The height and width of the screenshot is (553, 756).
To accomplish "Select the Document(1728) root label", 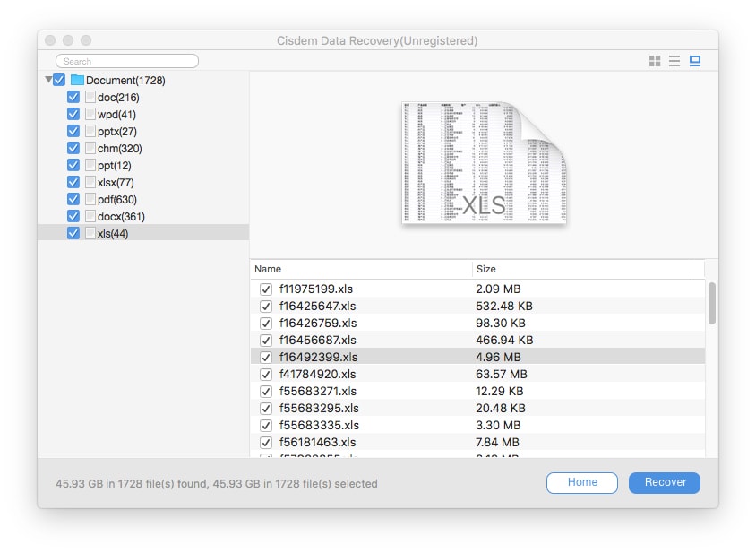I will (125, 80).
